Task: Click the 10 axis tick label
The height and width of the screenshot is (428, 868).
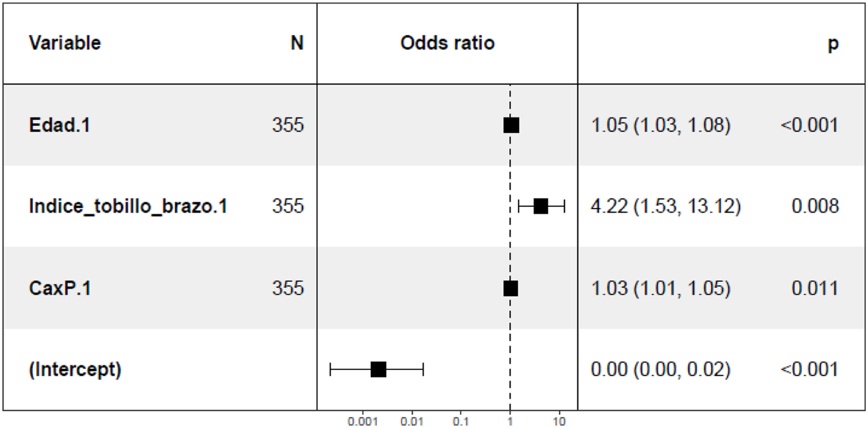Action: 559,422
